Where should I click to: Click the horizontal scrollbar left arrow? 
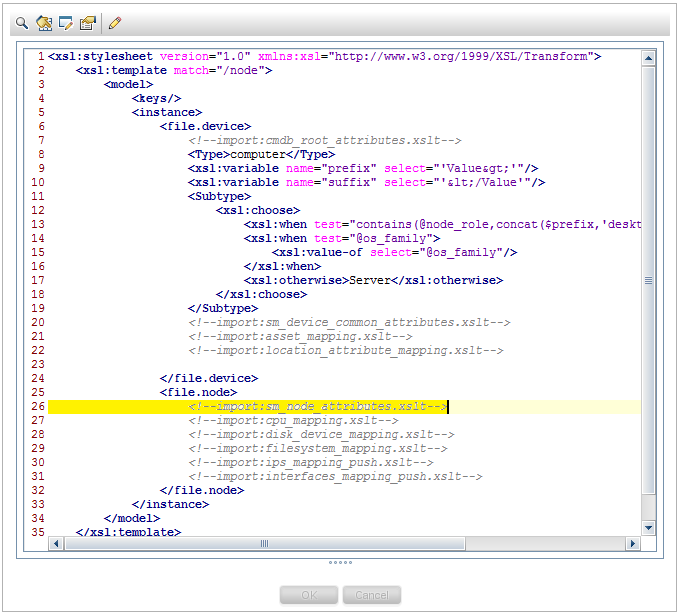pos(56,543)
